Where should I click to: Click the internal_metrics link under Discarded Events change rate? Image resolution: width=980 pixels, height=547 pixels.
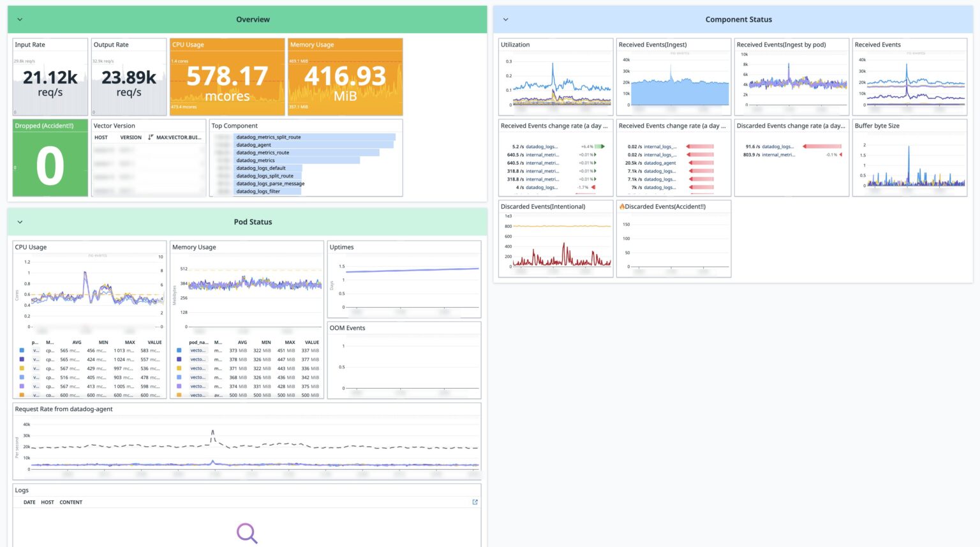pos(779,154)
